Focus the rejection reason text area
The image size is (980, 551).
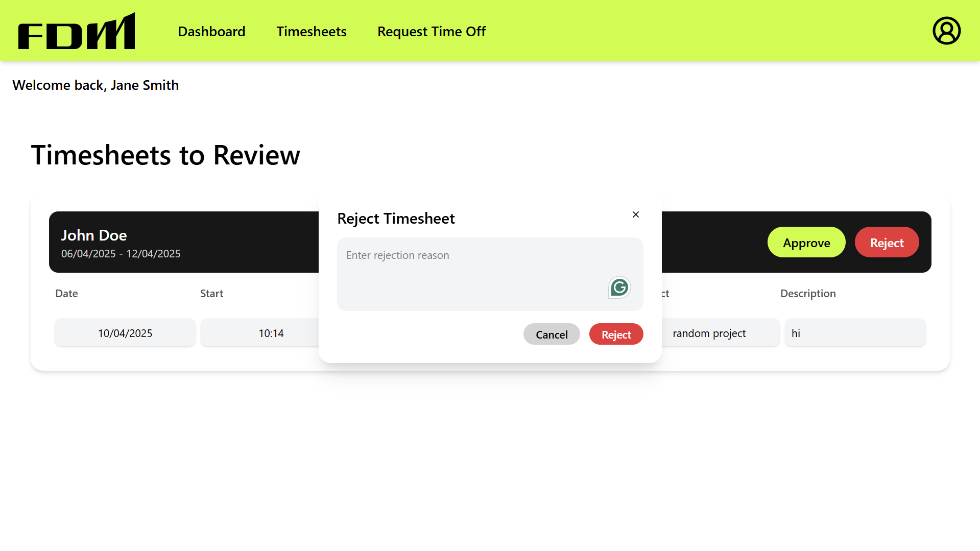(x=490, y=274)
